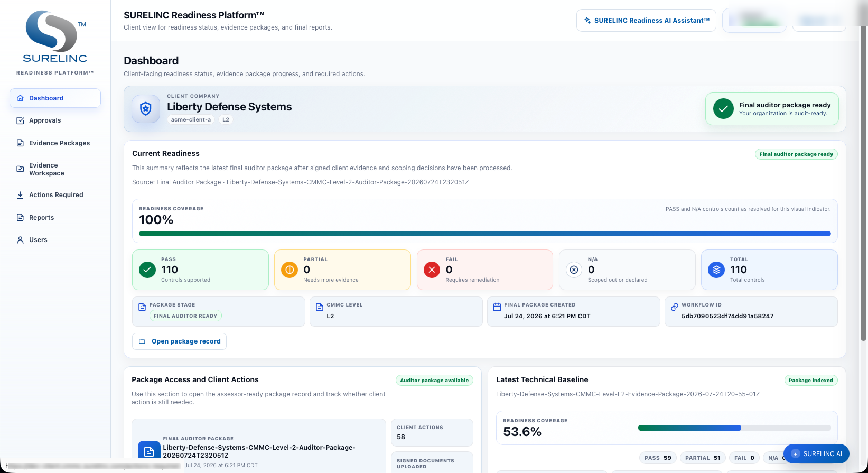
Task: Click the document icon beside CMMC LEVEL
Action: (x=319, y=307)
